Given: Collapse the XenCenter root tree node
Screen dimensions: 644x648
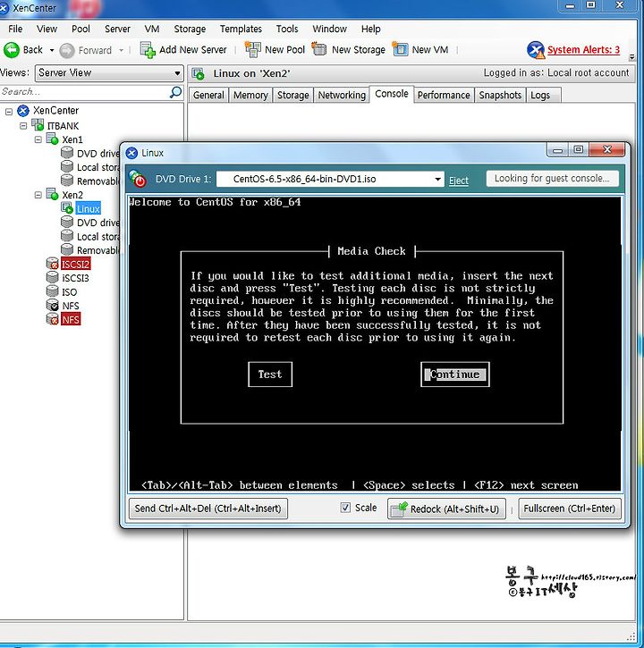Looking at the screenshot, I should tap(9, 111).
